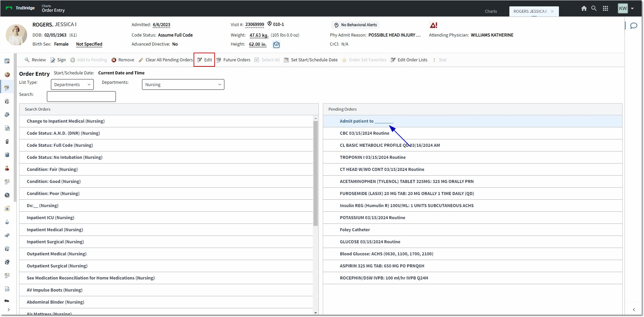Image resolution: width=644 pixels, height=317 pixels.
Task: Click Add to Pending
Action: pos(88,60)
